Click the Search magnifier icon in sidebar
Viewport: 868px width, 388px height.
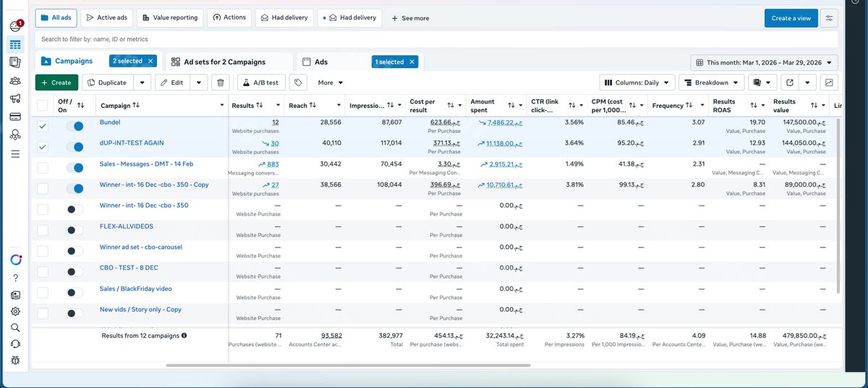coord(16,327)
